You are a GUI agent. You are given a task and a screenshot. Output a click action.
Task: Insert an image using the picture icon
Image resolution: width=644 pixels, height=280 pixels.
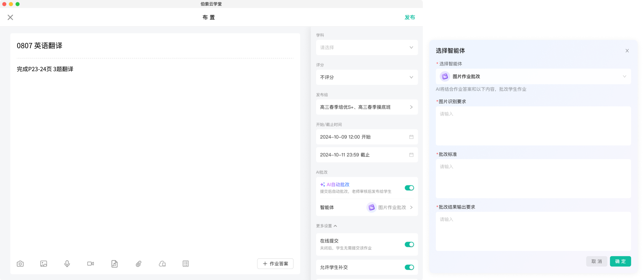(44, 264)
